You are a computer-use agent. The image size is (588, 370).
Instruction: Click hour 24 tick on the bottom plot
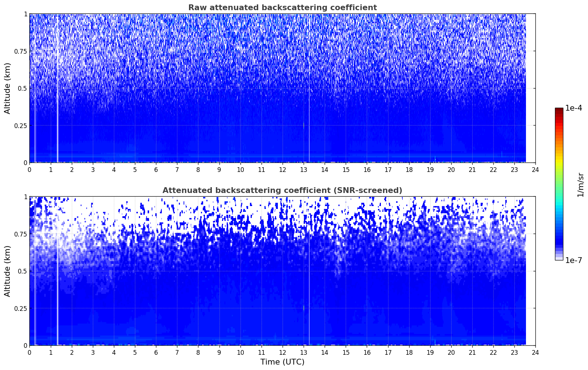(535, 353)
